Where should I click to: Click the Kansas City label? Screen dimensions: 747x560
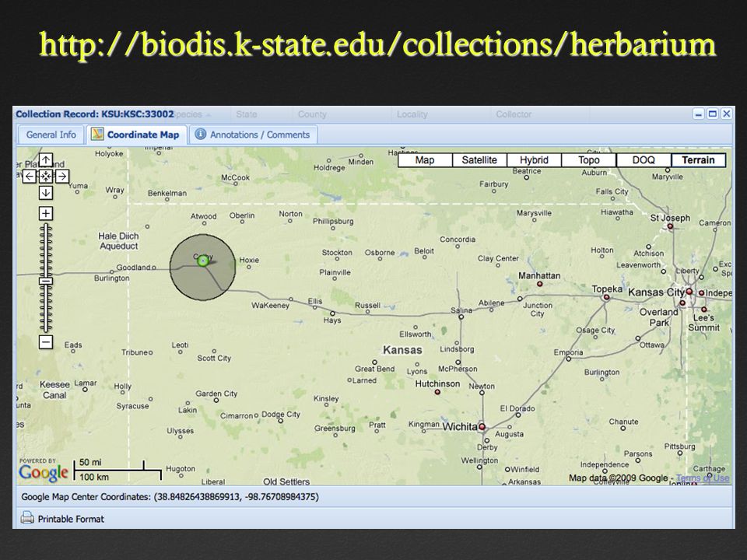point(656,292)
